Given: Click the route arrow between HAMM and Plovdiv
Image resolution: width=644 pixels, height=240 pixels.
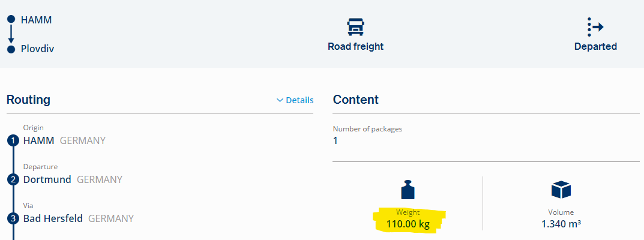Looking at the screenshot, I should point(11,34).
